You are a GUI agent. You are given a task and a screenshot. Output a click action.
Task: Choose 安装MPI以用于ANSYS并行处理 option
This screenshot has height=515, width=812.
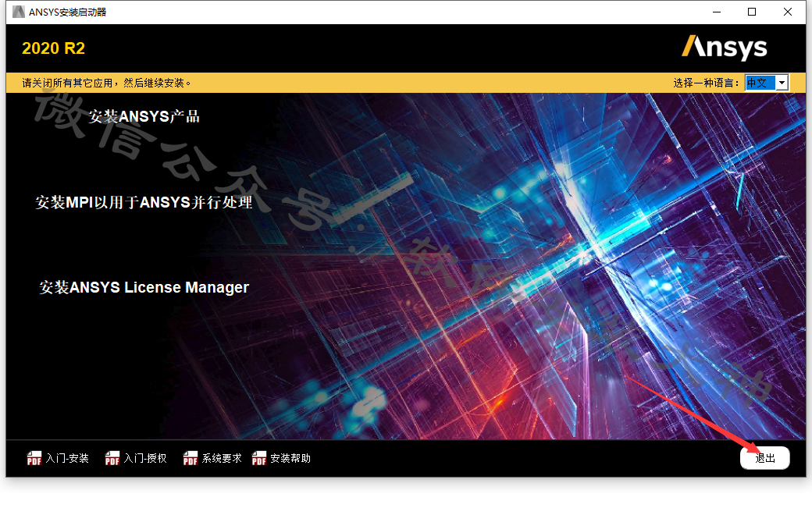coord(144,202)
